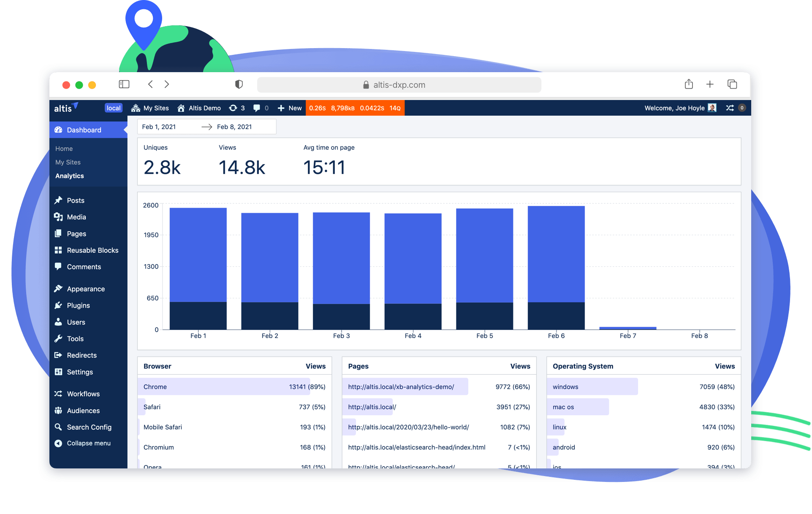Click the Redirects icon in sidebar
This screenshot has height=514, width=812.
(59, 355)
